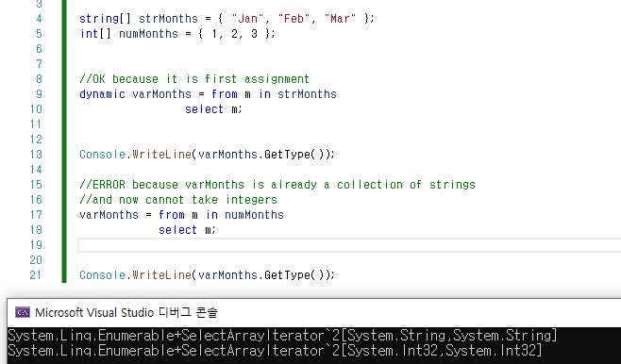Click the "Jan" string literal
Screen dimensions: 621x364
coord(247,19)
